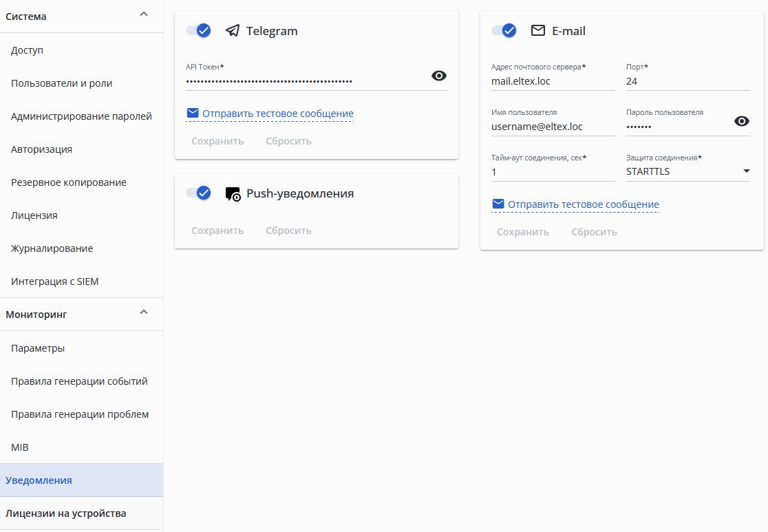The image size is (768, 532).
Task: Disable the Telegram notifications toggle
Action: [x=199, y=30]
